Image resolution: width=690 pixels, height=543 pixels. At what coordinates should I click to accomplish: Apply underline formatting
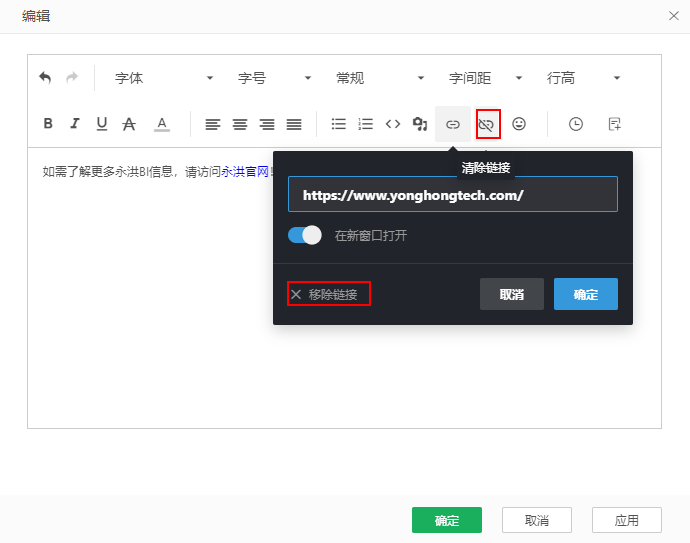[x=102, y=124]
